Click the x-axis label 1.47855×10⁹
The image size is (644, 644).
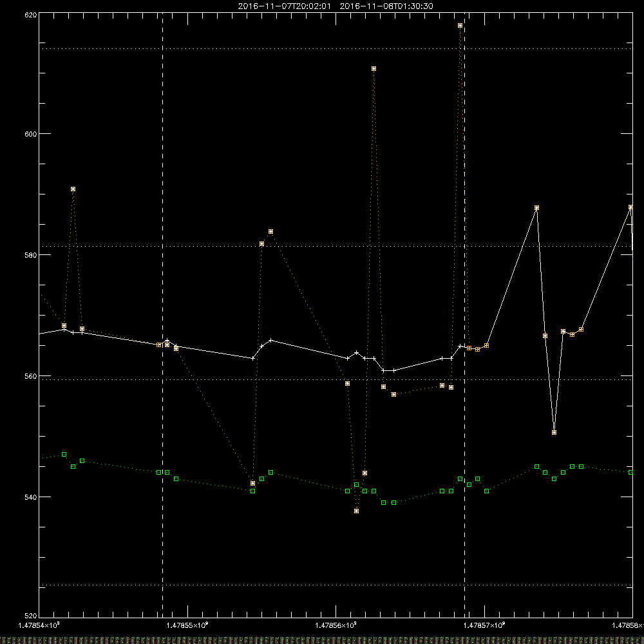(x=187, y=625)
